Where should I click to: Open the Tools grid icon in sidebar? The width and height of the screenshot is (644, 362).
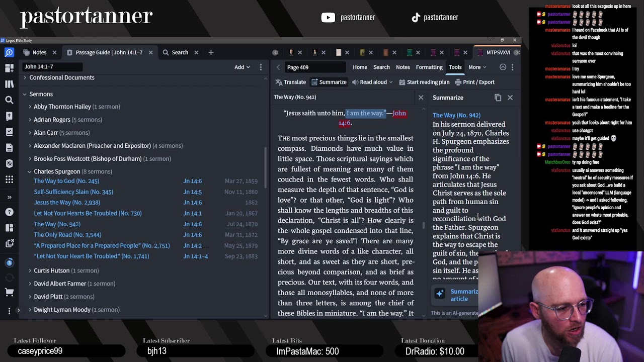9,179
